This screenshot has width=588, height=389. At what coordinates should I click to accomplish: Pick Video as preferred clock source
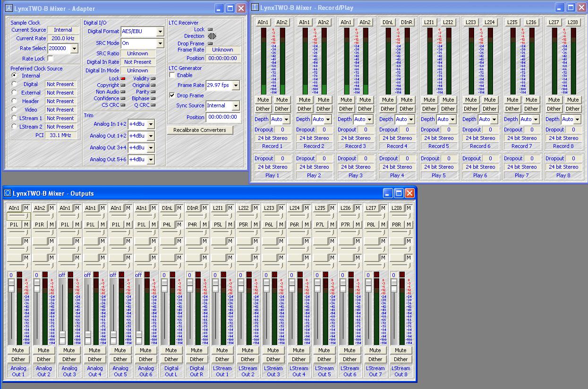(14, 110)
